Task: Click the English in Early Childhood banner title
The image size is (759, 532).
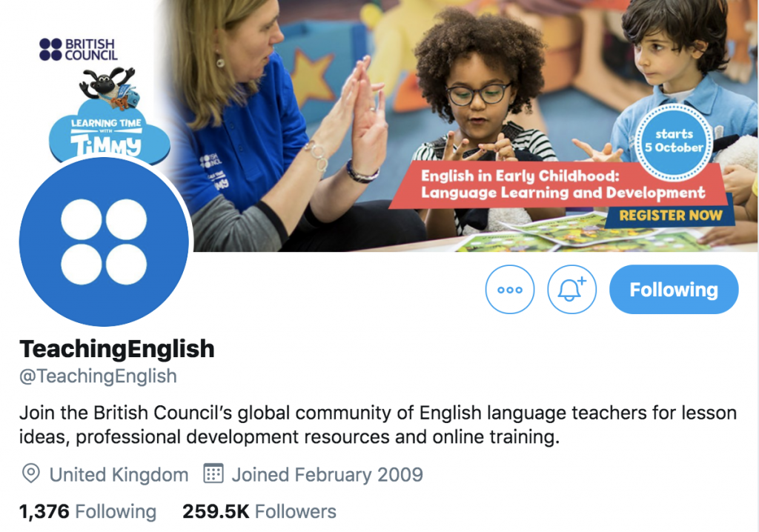Action: (x=563, y=184)
